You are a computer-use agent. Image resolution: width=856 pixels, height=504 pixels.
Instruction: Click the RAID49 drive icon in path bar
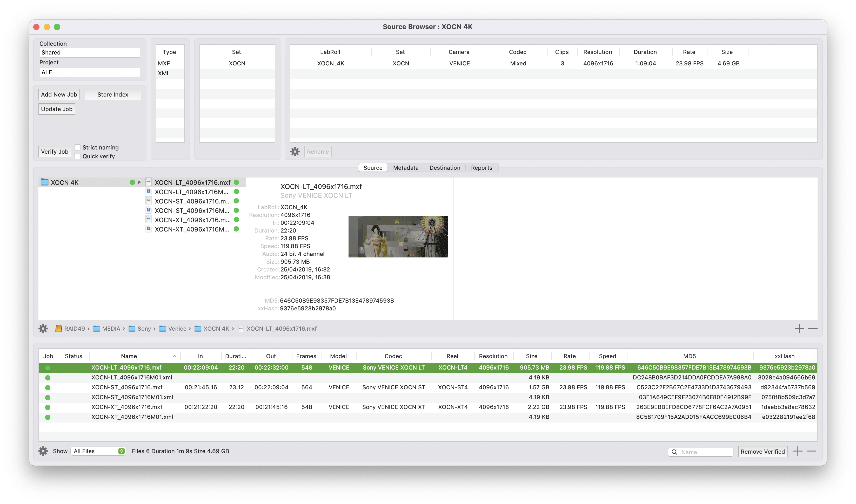click(x=58, y=328)
